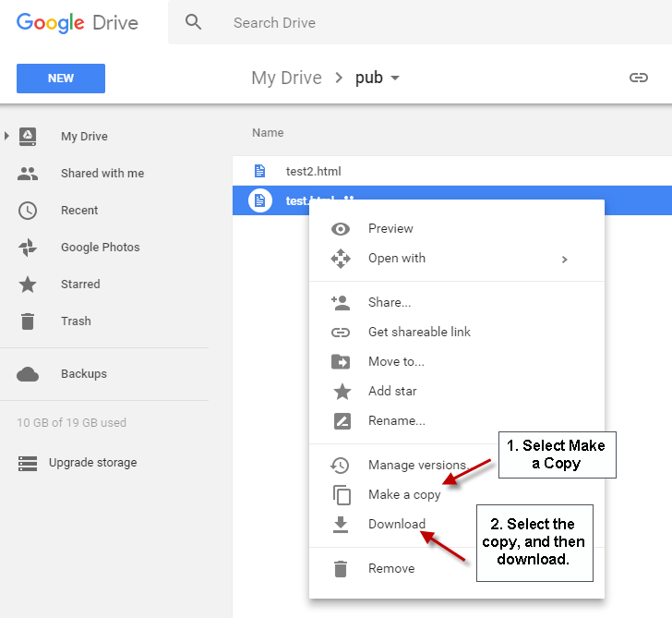Viewport: 672px width, 618px height.
Task: Open Google Photos from sidebar
Action: [x=101, y=247]
